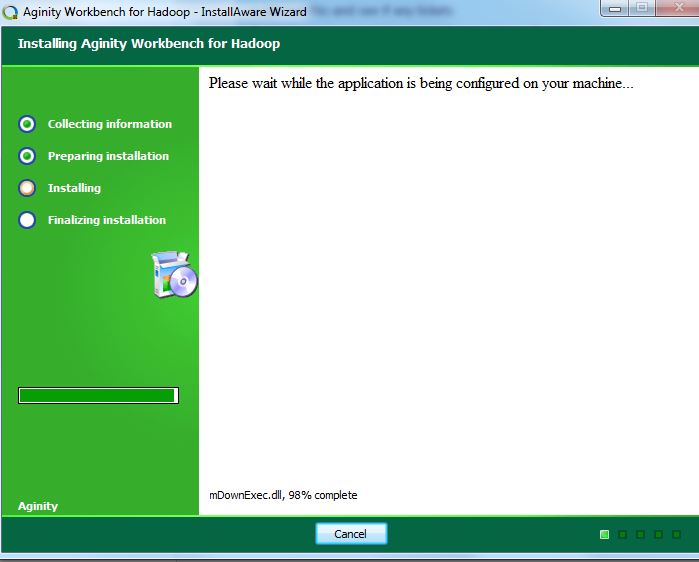Viewport: 699px width, 562px height.
Task: Click the 'Preparing installation' step label
Action: (108, 156)
